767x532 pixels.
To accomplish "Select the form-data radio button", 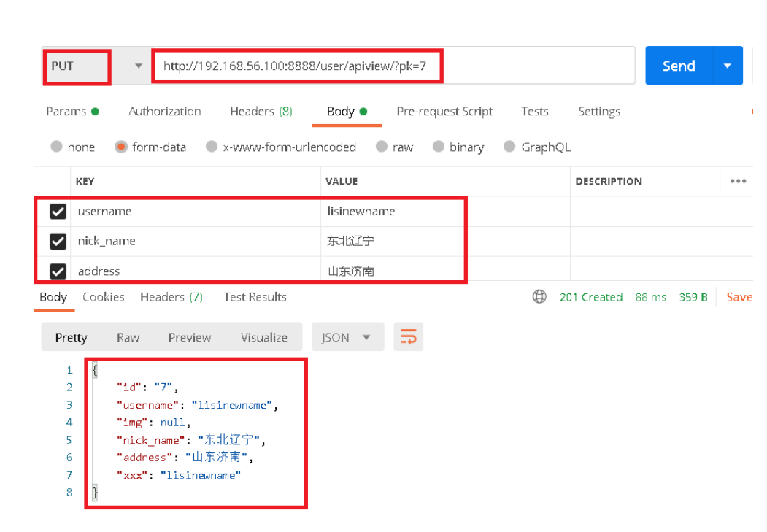I will pyautogui.click(x=121, y=146).
